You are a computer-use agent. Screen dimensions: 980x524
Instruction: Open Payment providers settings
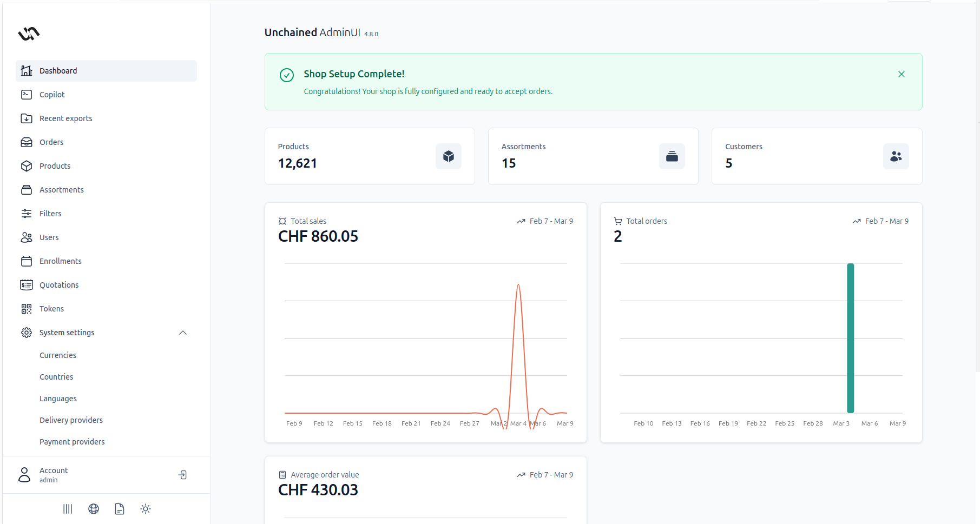(x=72, y=442)
